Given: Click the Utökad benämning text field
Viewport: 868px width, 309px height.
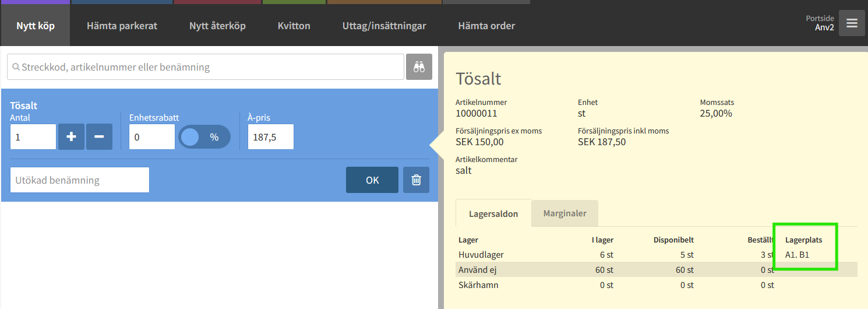Looking at the screenshot, I should coord(80,180).
